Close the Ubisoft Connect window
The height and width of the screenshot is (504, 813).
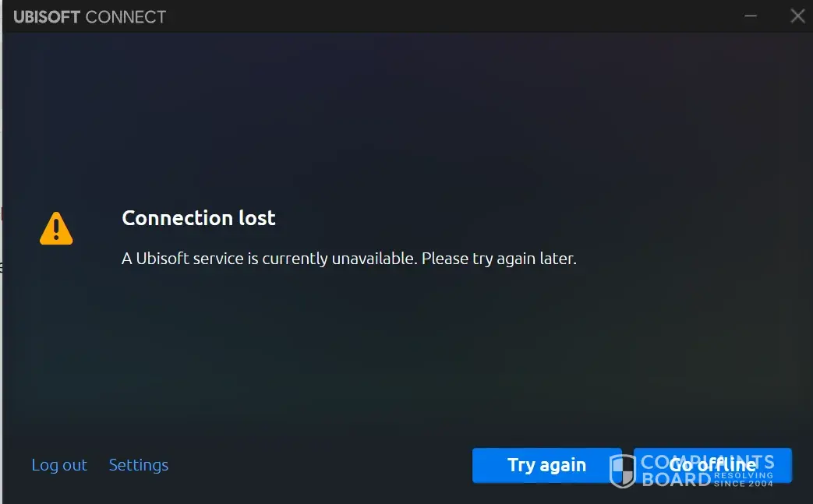pos(797,16)
